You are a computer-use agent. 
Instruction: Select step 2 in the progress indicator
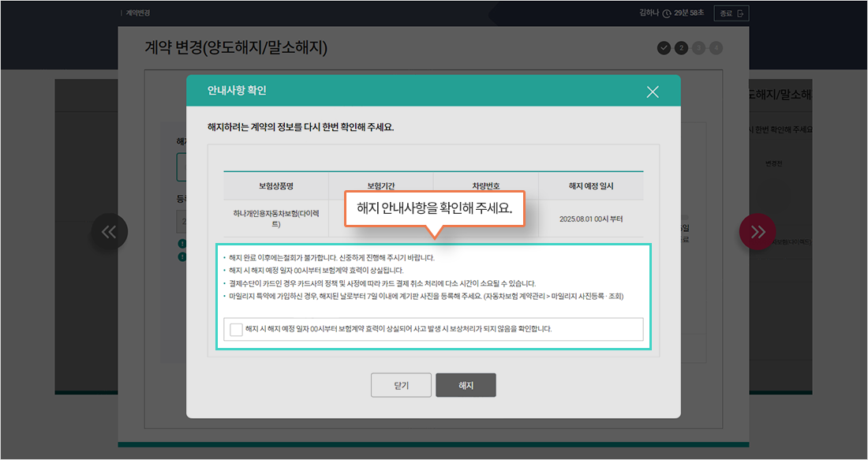point(681,47)
